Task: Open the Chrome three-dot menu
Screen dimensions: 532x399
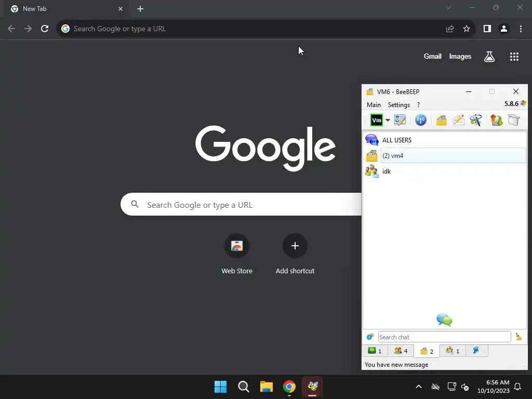Action: coord(521,29)
